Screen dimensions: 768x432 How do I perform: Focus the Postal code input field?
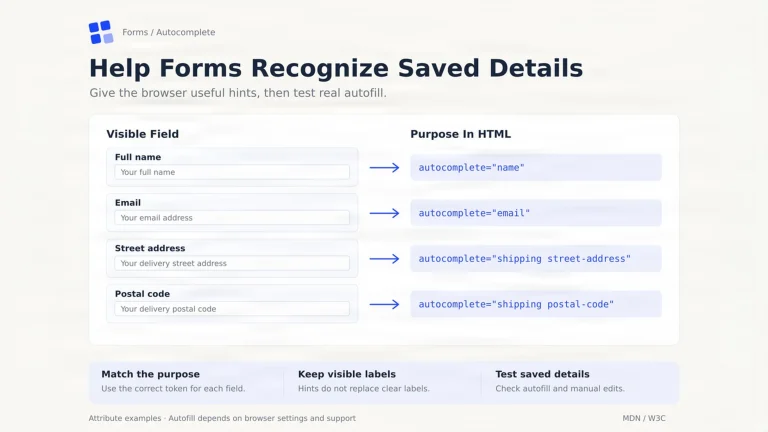tap(232, 309)
